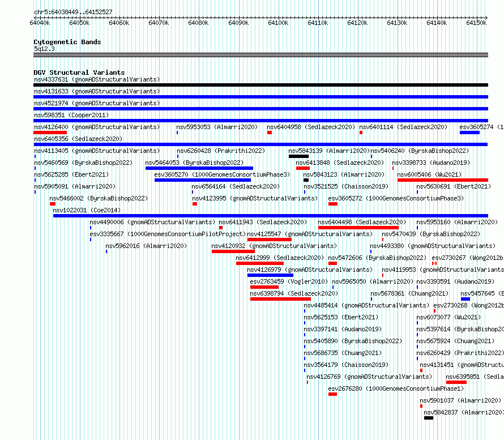Click the nsv3397141 Audano2019 label
The height and width of the screenshot is (440, 504).
343,329
